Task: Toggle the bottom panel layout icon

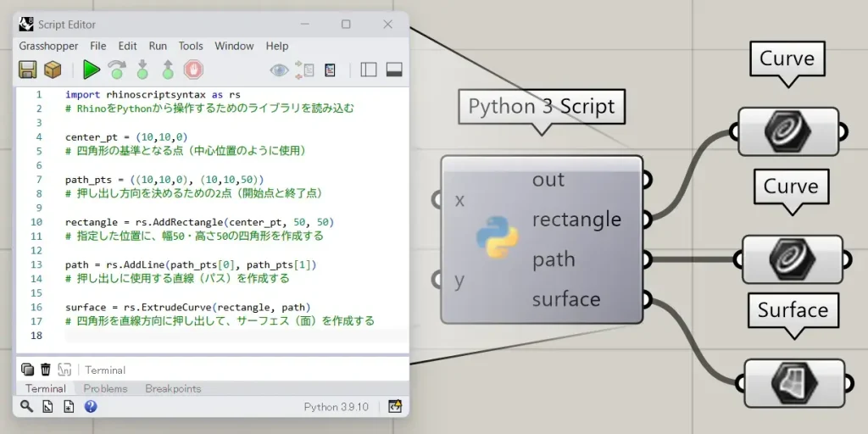Action: pyautogui.click(x=394, y=70)
